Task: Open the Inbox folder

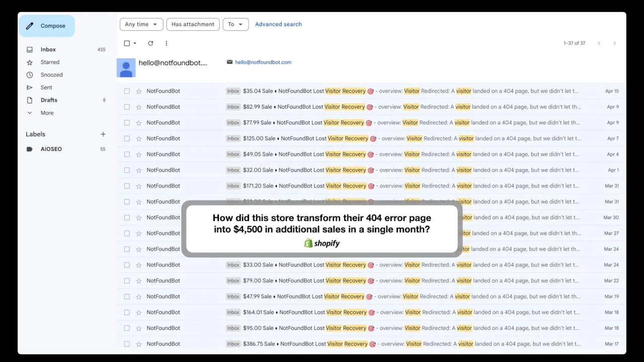Action: [x=48, y=50]
